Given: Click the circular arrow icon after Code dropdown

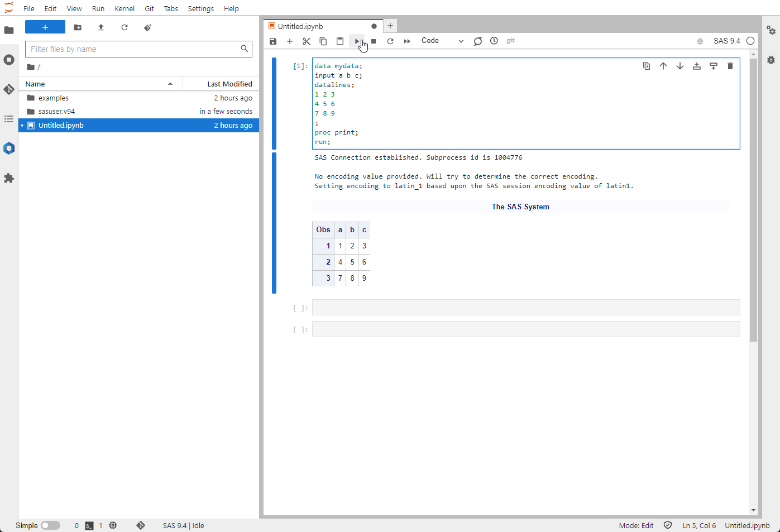Looking at the screenshot, I should (x=478, y=41).
